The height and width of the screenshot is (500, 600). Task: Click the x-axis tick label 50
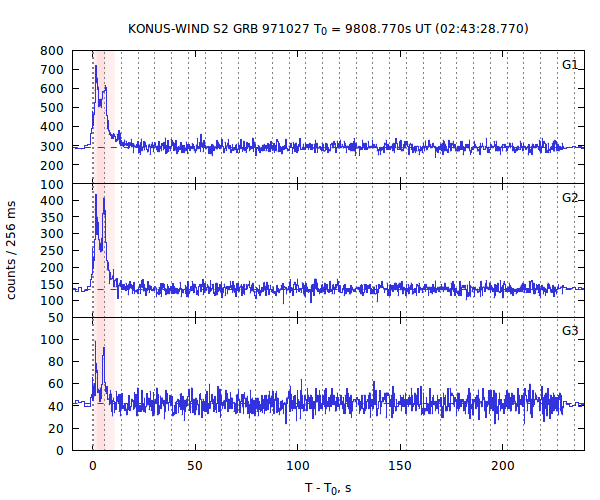pos(195,466)
